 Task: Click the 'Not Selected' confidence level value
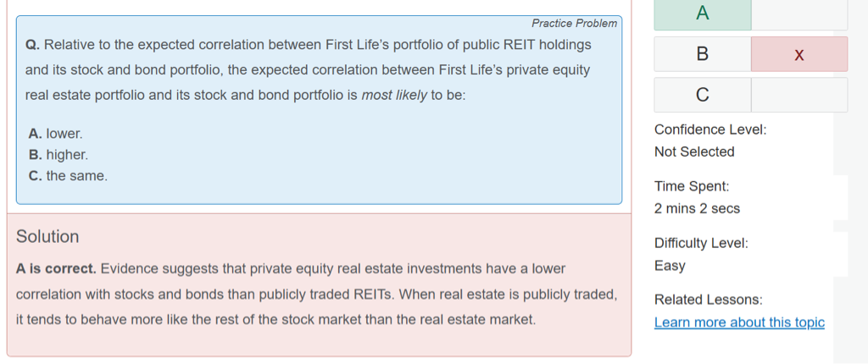tap(694, 152)
